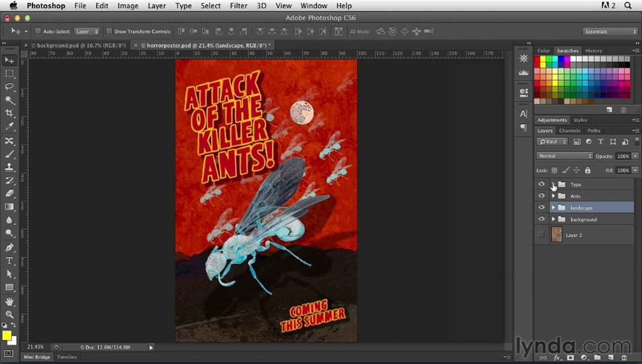Add a layer mask
Image resolution: width=642 pixels, height=364 pixels.
pos(571,357)
